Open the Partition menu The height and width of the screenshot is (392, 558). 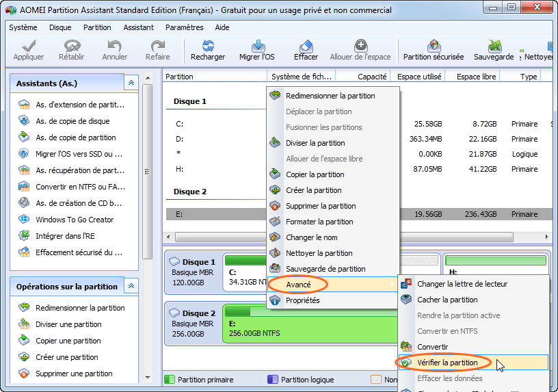(97, 27)
